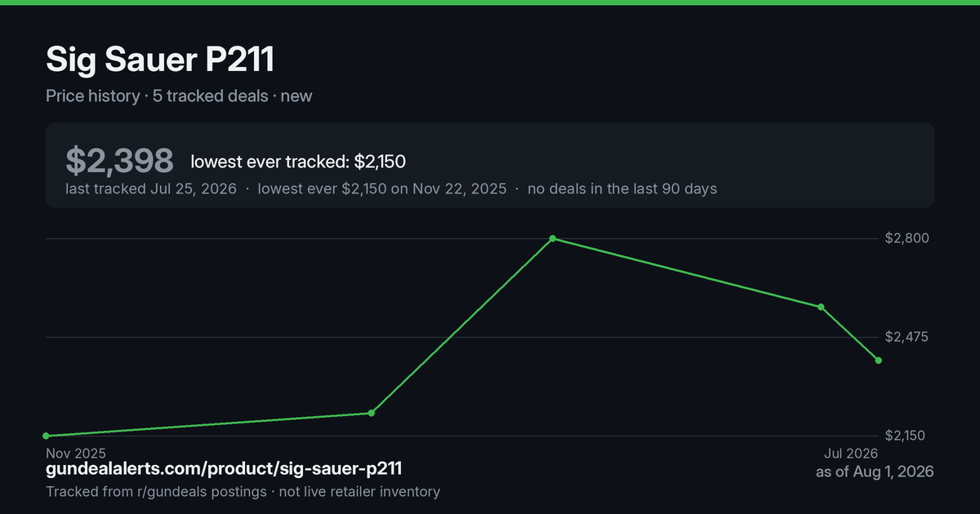Image resolution: width=980 pixels, height=514 pixels.
Task: Click the Tracked from r/gundeals postings note
Action: click(156, 492)
